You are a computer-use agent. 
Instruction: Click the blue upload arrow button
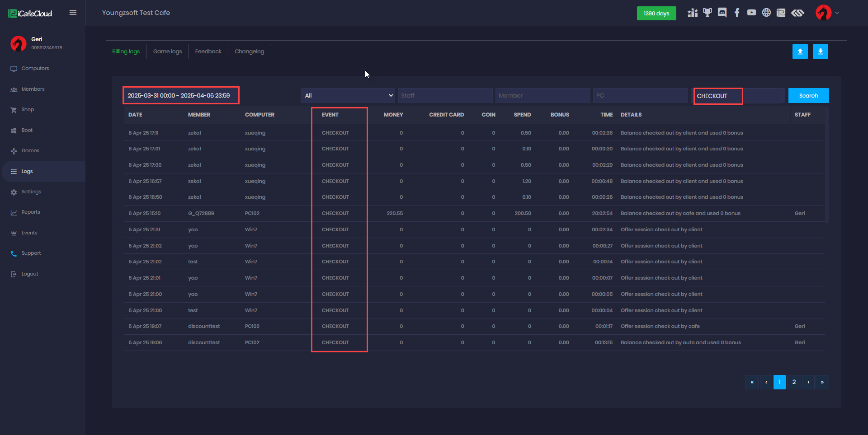pyautogui.click(x=800, y=51)
